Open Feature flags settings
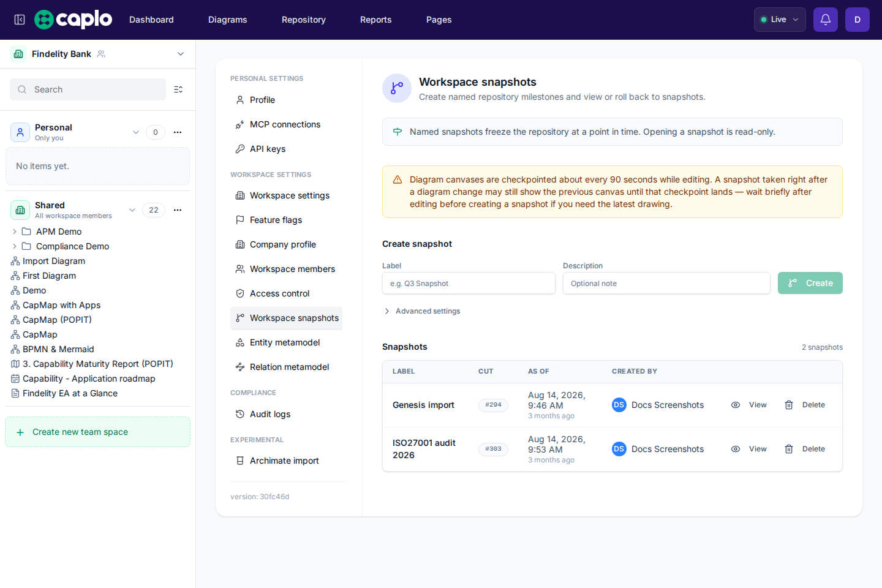The width and height of the screenshot is (882, 588). 286,220
